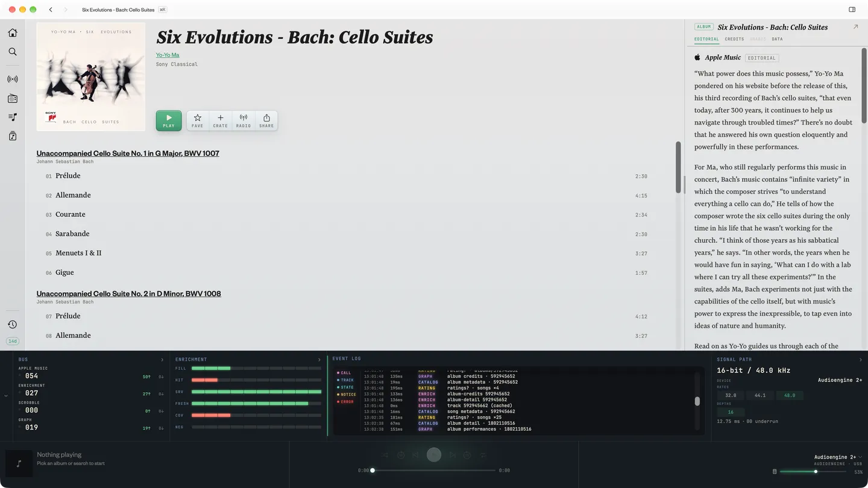
Task: Expand the Bus panel chevron
Action: pyautogui.click(x=162, y=360)
